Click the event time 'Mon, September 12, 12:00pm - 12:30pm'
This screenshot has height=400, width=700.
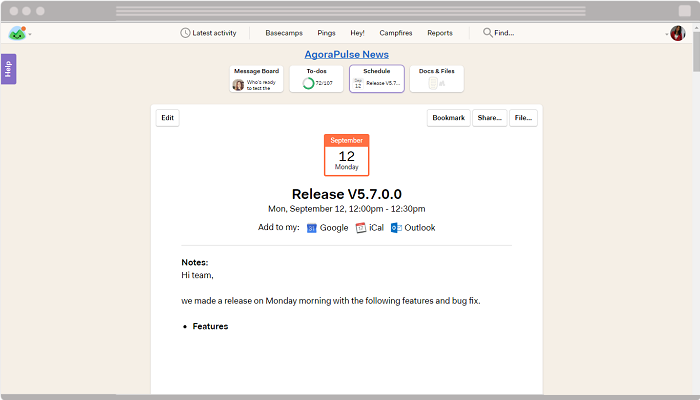click(346, 209)
